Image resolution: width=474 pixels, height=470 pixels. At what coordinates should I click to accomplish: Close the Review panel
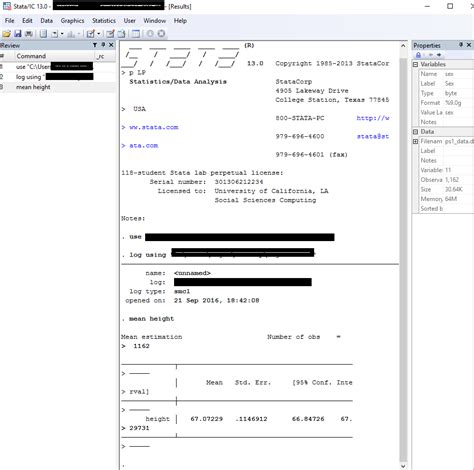111,45
